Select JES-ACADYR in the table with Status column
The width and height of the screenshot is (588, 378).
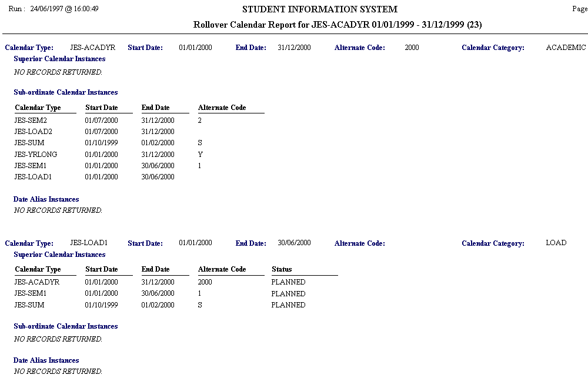[36, 282]
